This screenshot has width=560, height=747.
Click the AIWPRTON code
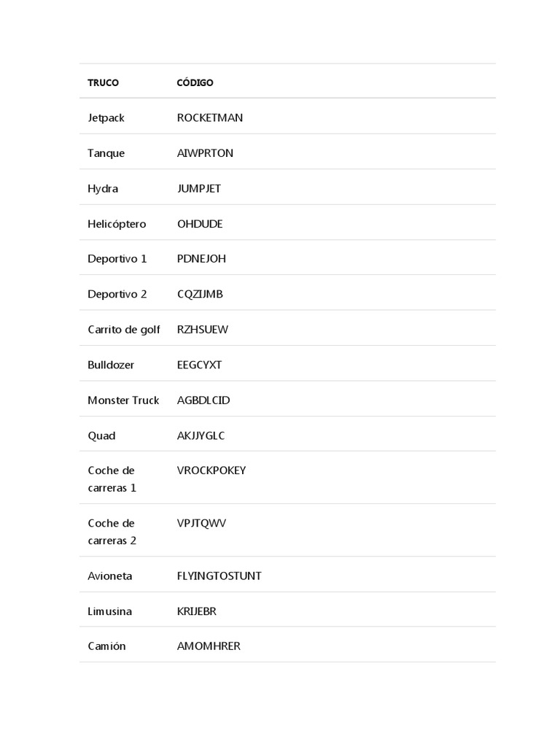[x=205, y=153]
